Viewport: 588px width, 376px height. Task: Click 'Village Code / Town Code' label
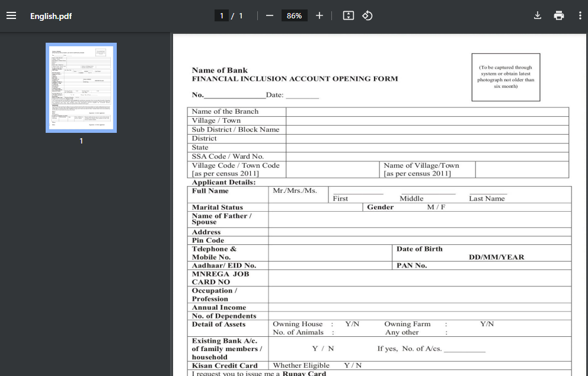pyautogui.click(x=235, y=165)
